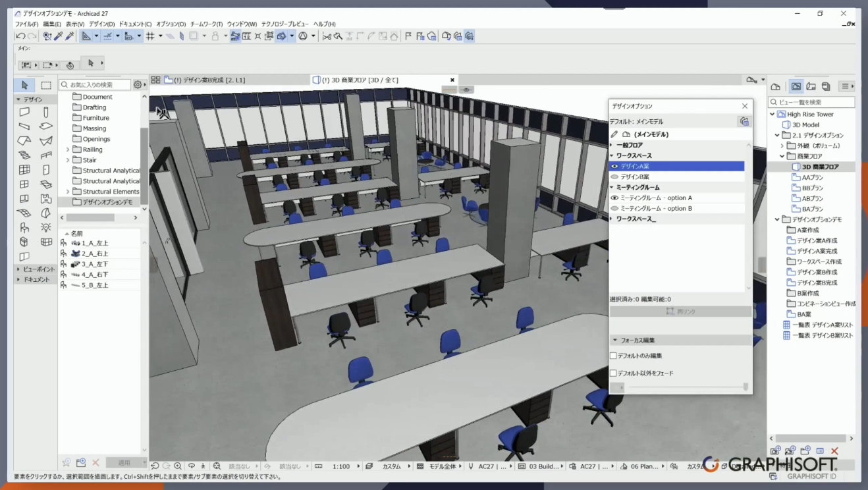Toggle visibility eye for デザインB案
868x490 pixels.
614,177
